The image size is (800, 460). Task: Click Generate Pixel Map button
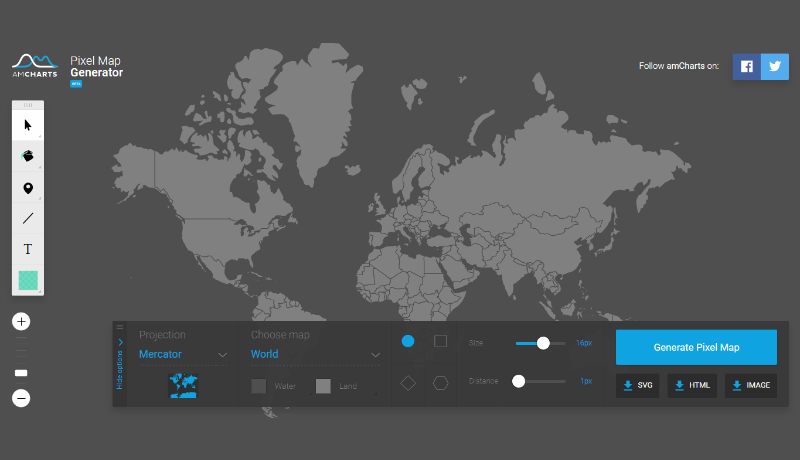tap(696, 347)
